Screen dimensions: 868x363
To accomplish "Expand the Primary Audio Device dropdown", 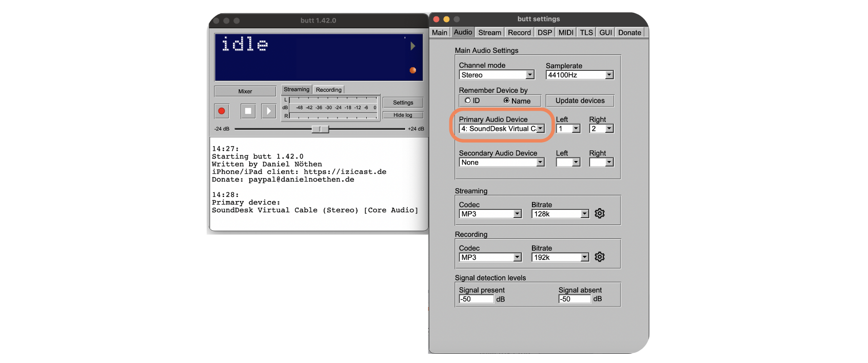I will click(x=540, y=129).
